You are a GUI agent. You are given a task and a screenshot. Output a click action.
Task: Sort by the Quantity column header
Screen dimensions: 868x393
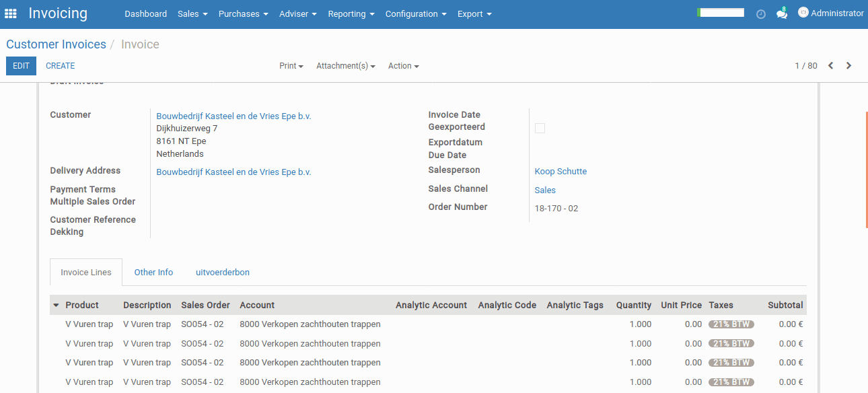633,306
